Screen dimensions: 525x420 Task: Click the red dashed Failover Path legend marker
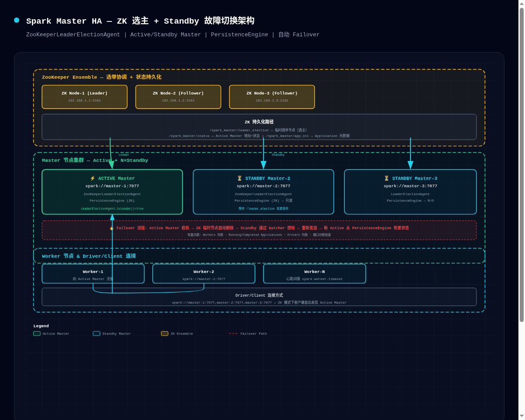point(233,333)
